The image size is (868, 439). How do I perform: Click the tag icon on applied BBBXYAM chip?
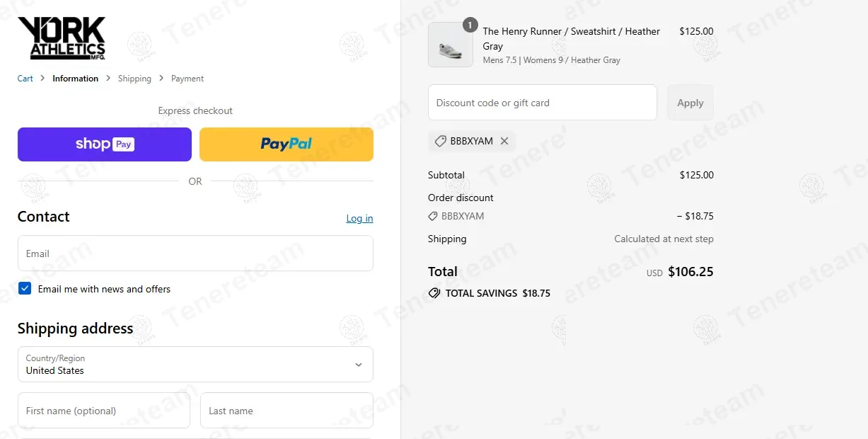(440, 141)
